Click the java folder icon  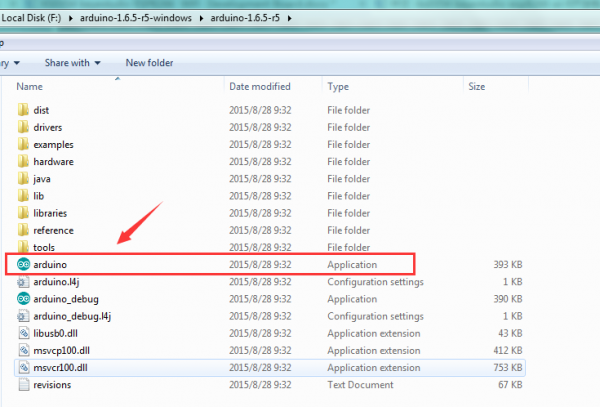23,179
